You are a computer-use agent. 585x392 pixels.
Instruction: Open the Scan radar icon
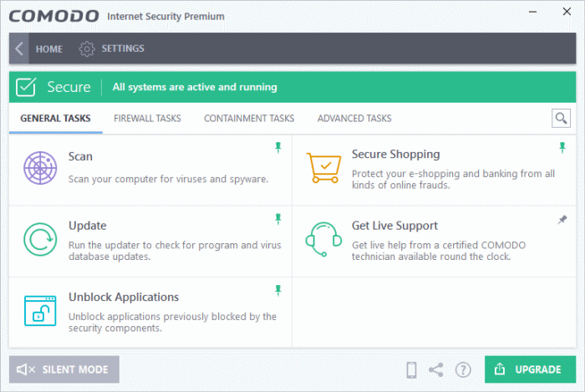coord(40,168)
